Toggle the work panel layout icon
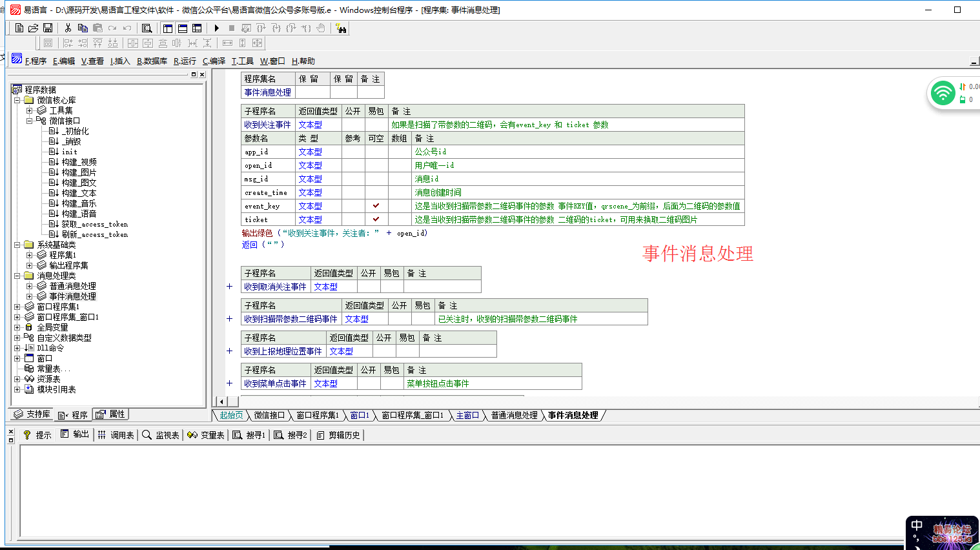Screen dimensions: 980x550 pyautogui.click(x=168, y=28)
